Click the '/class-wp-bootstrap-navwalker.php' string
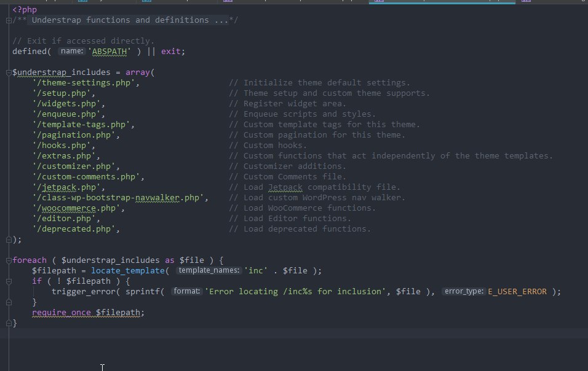This screenshot has height=371, width=588. click(118, 198)
